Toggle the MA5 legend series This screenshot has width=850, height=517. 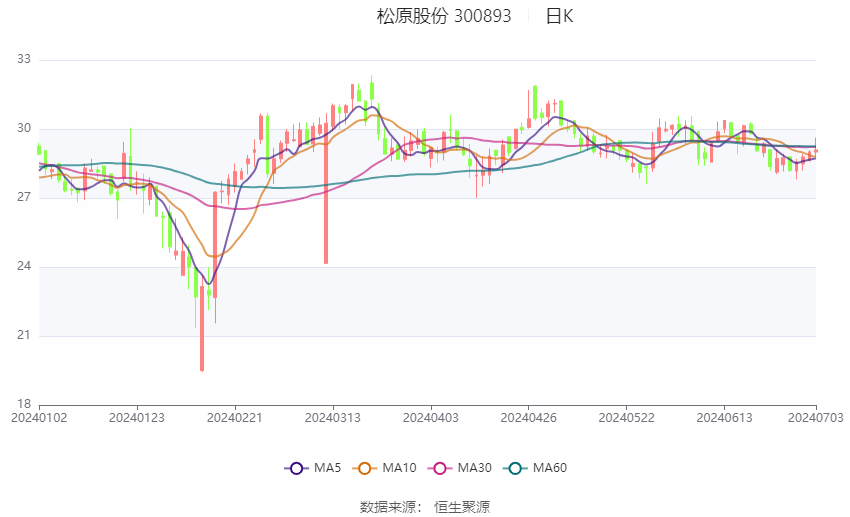click(313, 468)
